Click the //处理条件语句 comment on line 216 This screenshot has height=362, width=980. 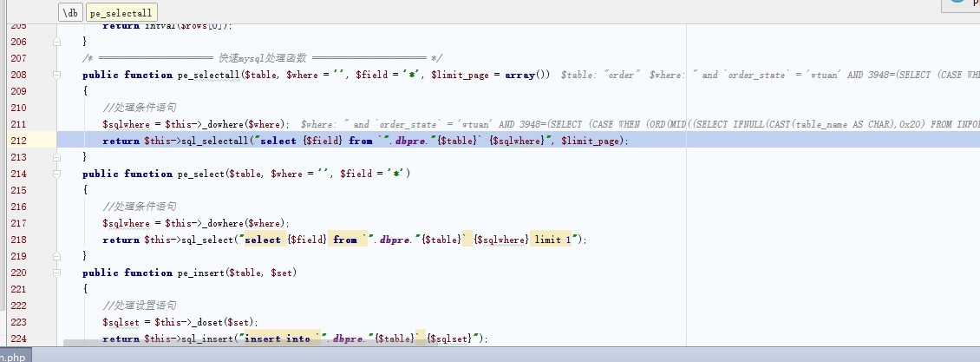click(x=140, y=207)
